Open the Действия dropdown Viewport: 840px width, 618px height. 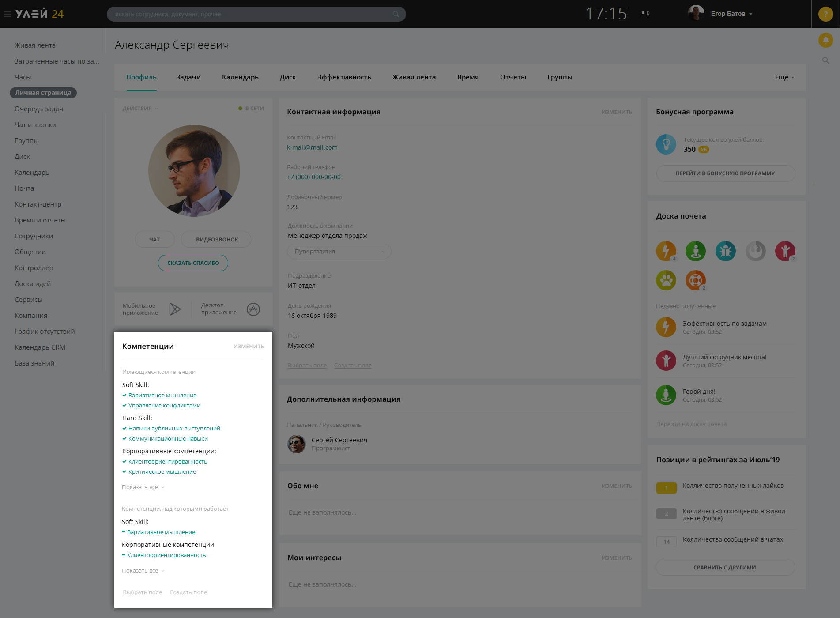[x=140, y=109]
